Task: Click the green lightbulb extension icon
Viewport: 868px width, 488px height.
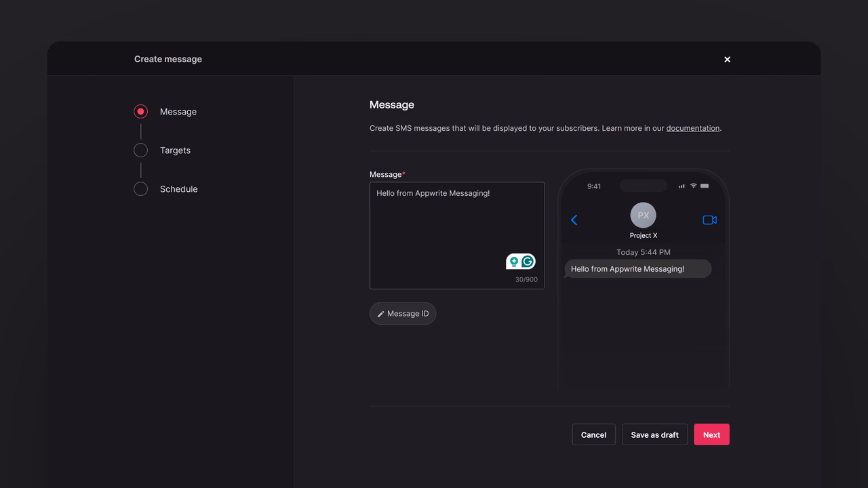Action: [514, 262]
